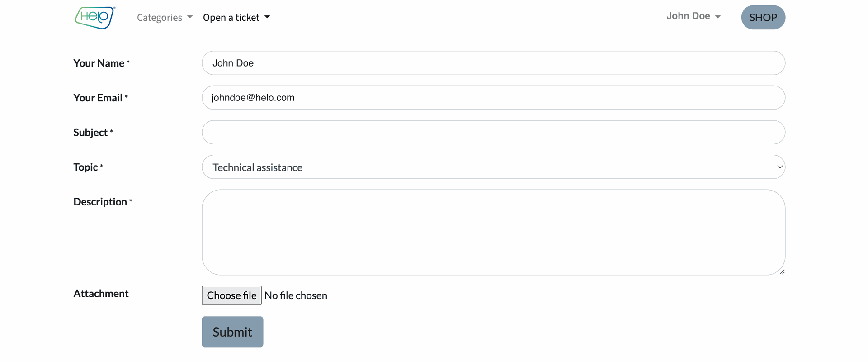Click the "No file chosen" text

coord(296,295)
